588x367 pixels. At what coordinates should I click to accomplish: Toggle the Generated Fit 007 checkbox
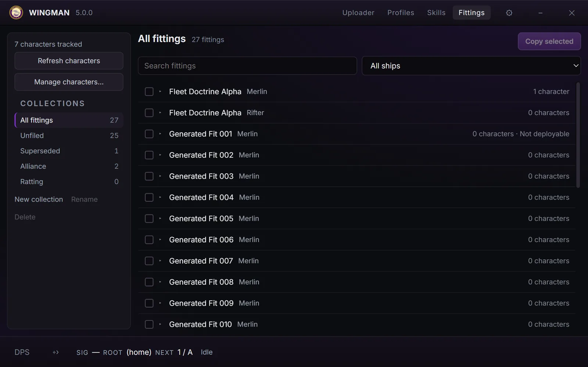click(149, 261)
